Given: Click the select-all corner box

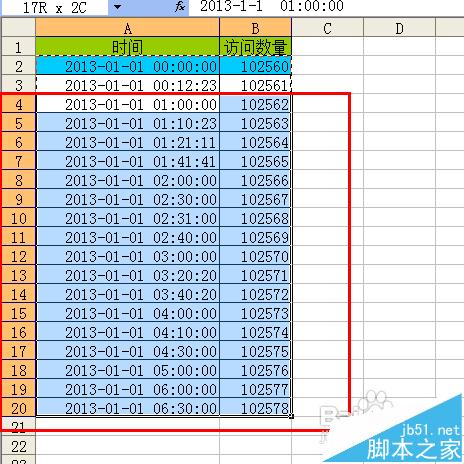Looking at the screenshot, I should [x=18, y=27].
